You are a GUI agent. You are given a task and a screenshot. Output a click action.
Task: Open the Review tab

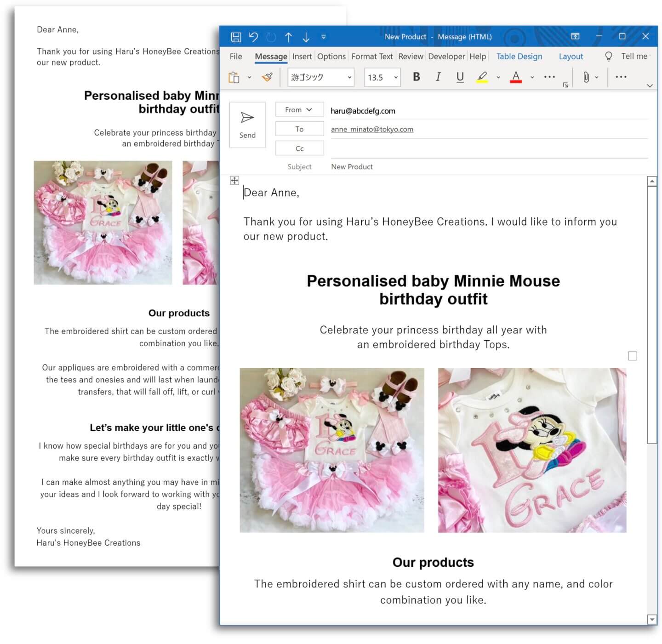coord(411,56)
